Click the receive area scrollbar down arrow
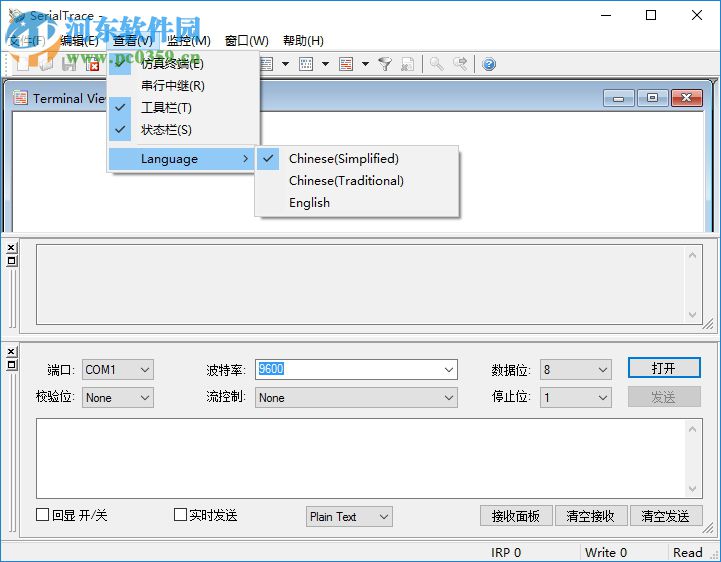Viewport: 721px width, 562px height. (x=692, y=315)
